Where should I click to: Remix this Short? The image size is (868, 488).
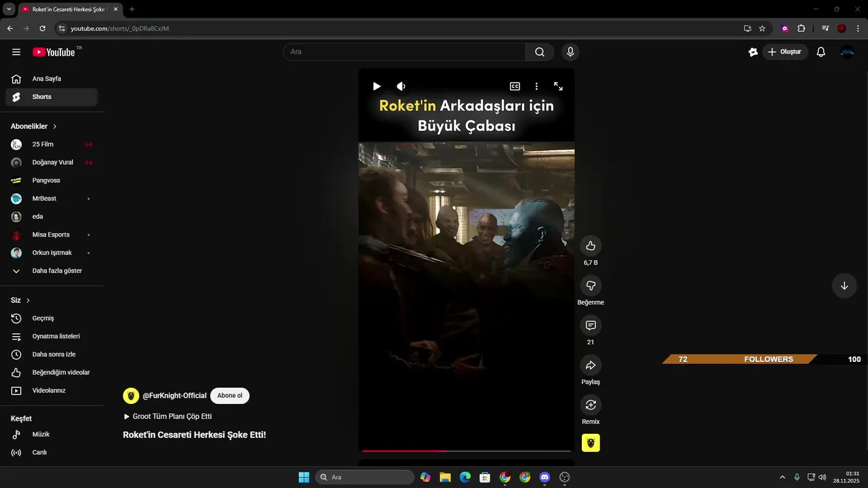point(591,405)
